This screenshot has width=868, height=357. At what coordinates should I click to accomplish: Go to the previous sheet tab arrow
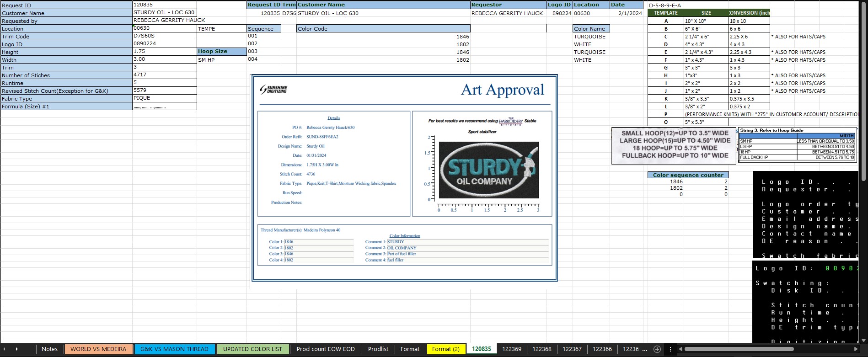tap(5, 349)
